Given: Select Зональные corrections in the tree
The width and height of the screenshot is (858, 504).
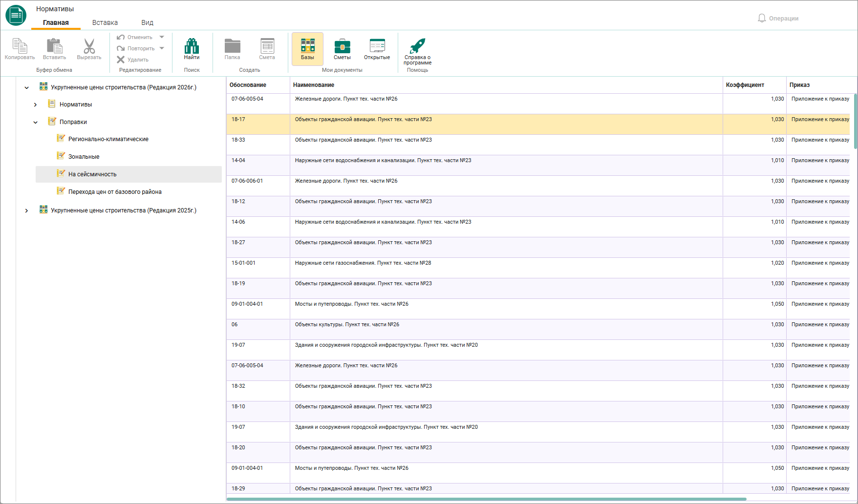Looking at the screenshot, I should 84,157.
